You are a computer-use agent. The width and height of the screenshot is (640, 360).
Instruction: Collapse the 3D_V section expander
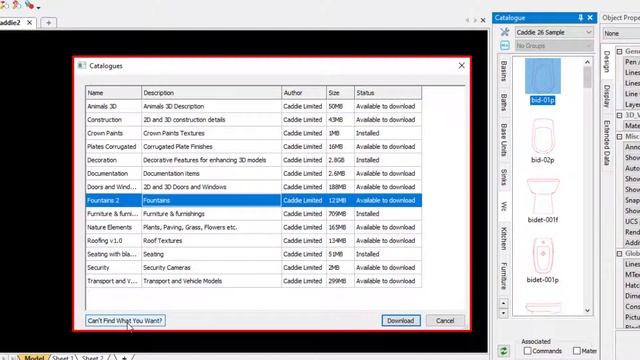619,115
